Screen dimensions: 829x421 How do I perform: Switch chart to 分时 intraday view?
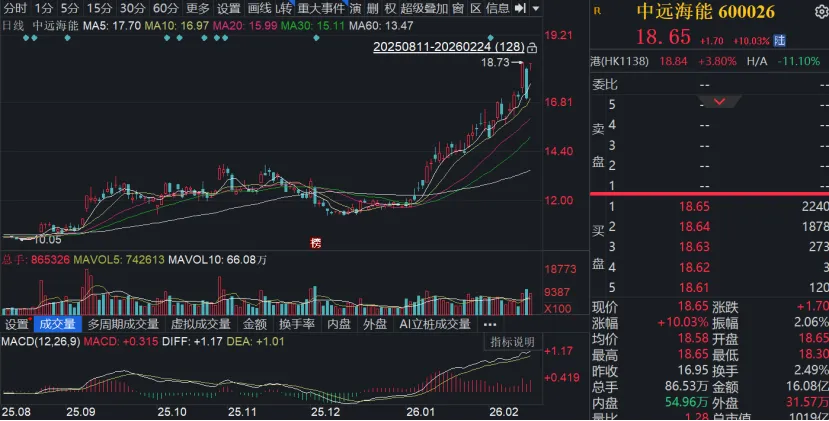(x=15, y=8)
